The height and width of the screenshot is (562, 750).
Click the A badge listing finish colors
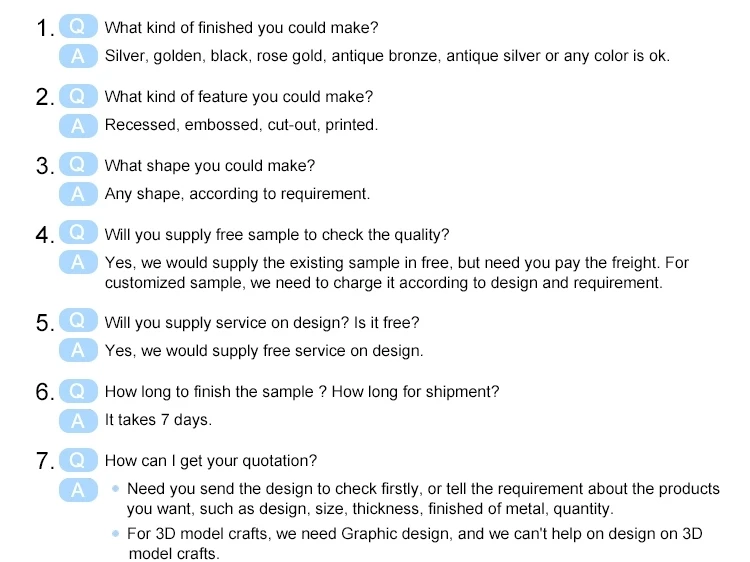[x=78, y=55]
